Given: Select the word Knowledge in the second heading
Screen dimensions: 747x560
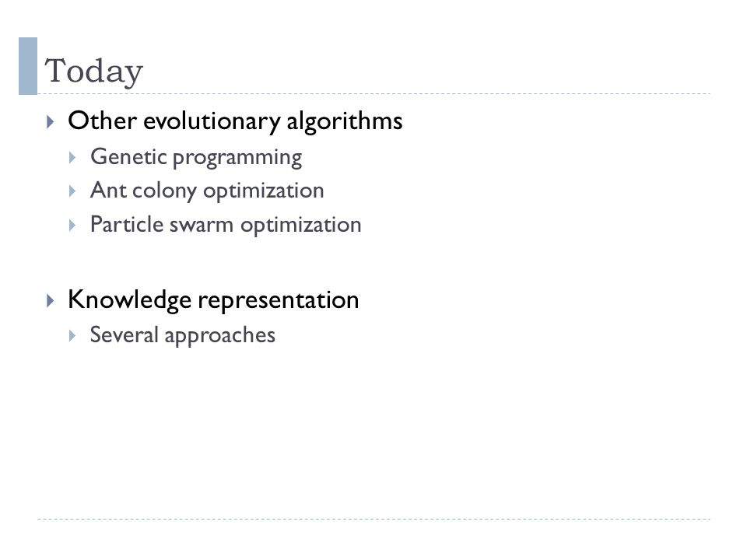Looking at the screenshot, I should 130,300.
